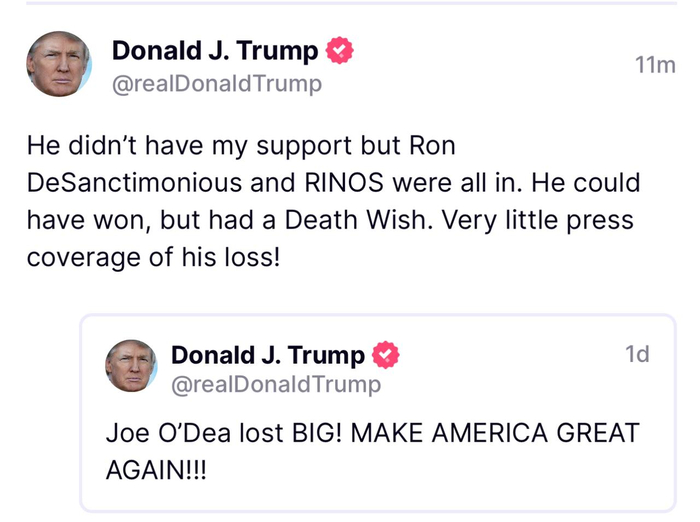Click the text "coverage of his loss!"
Viewport: 700px width, 522px height.
[152, 257]
